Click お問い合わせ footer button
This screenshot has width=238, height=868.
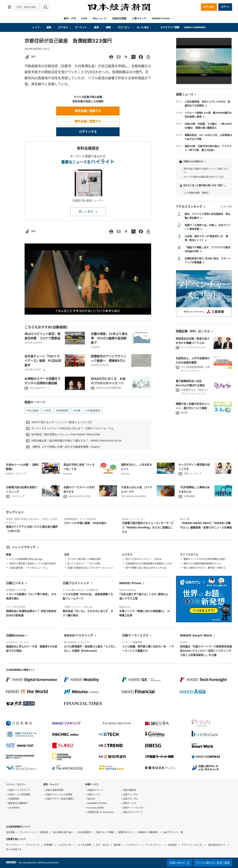pyautogui.click(x=180, y=863)
